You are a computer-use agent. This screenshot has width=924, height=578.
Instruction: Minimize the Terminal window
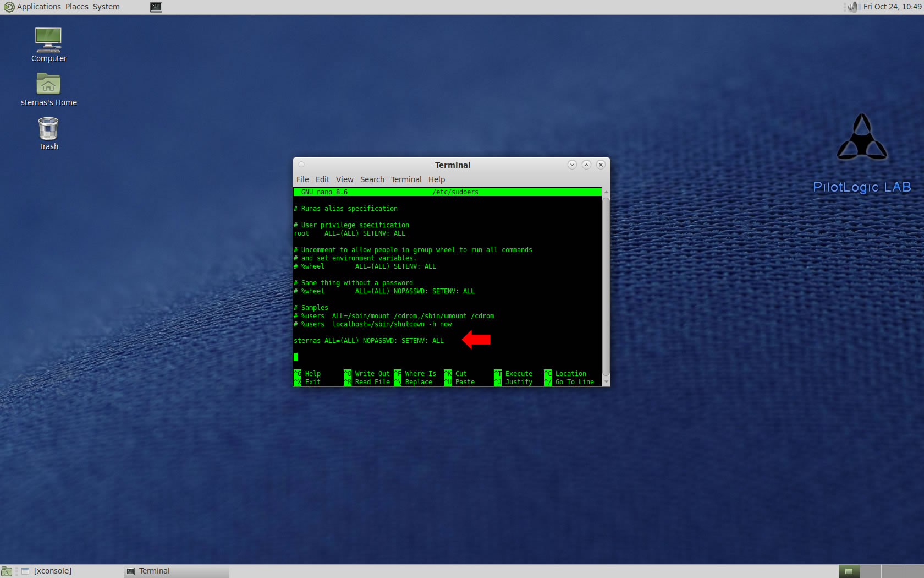[572, 165]
